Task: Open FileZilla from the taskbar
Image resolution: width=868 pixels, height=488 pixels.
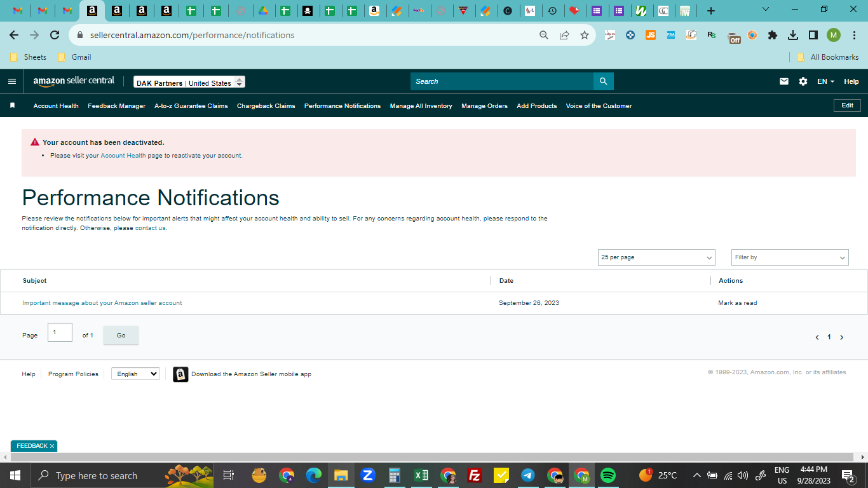Action: [474, 475]
